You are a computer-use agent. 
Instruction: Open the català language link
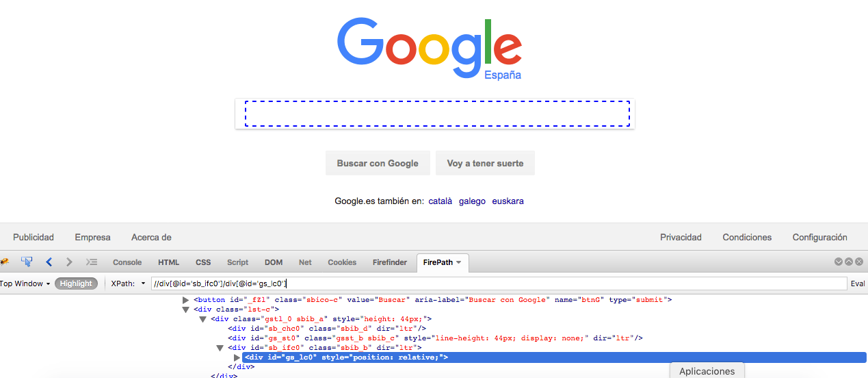[x=440, y=201]
